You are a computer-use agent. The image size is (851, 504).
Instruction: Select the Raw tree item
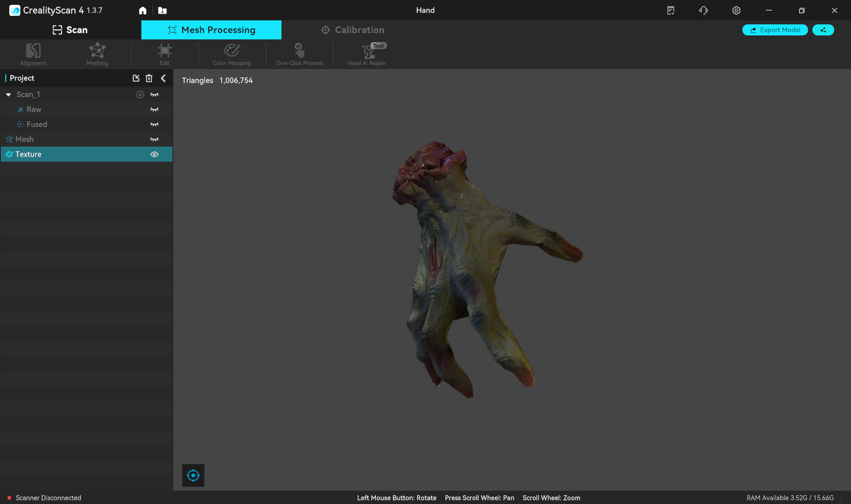(x=34, y=109)
